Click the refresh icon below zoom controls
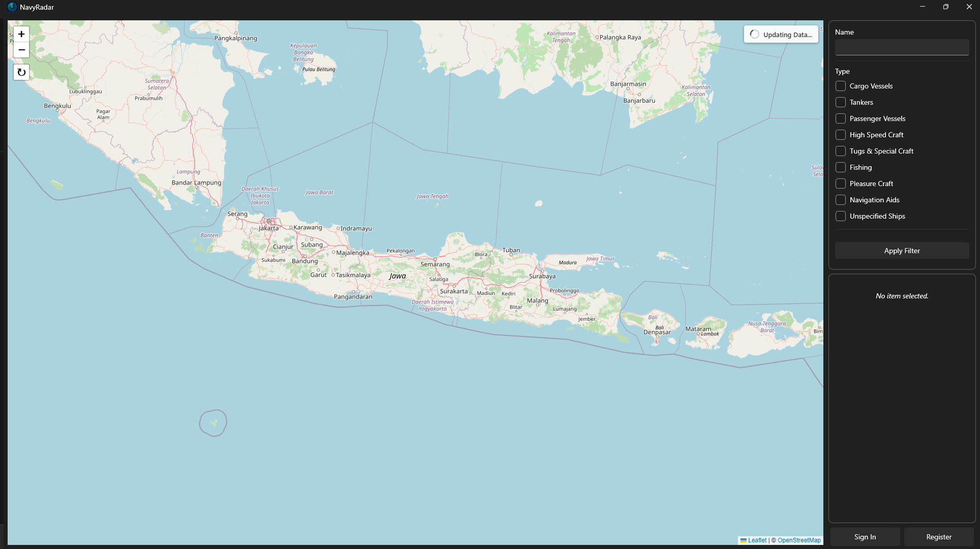 coord(21,72)
